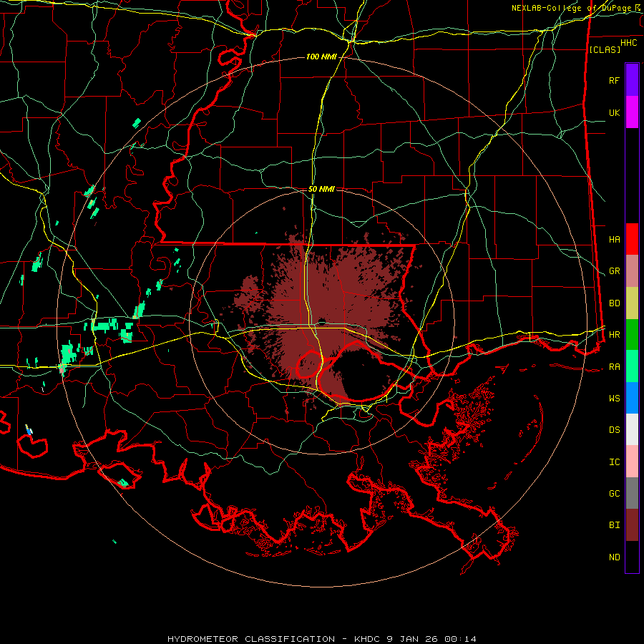The height and width of the screenshot is (644, 644).
Task: Click the [CLAS] units label
Action: point(605,49)
